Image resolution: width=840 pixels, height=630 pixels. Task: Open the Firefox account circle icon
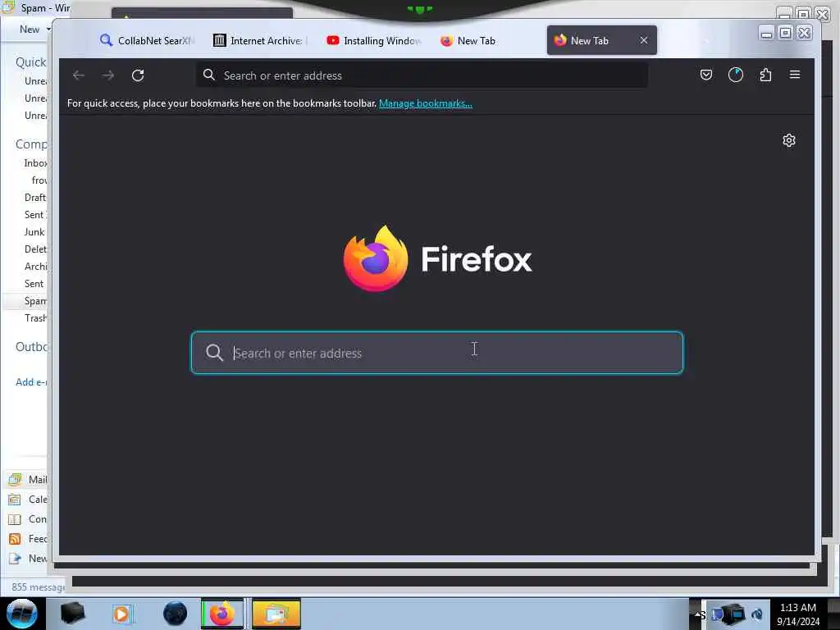(736, 75)
